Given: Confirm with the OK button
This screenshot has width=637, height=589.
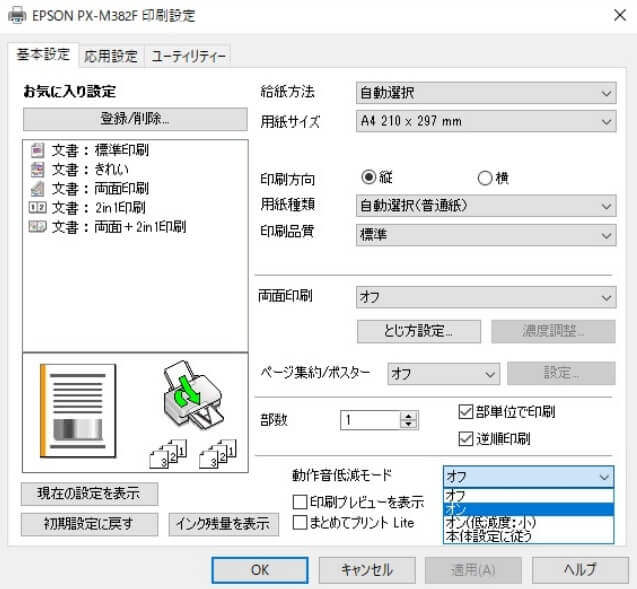Looking at the screenshot, I should tap(260, 570).
